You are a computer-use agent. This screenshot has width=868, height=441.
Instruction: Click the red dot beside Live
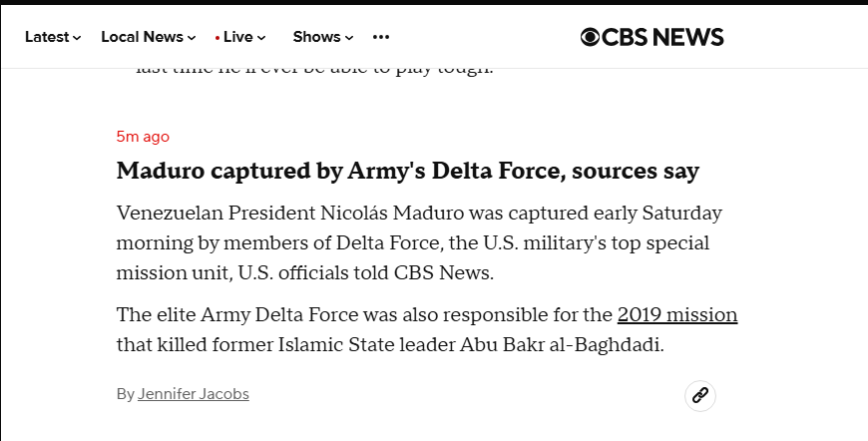pyautogui.click(x=217, y=38)
